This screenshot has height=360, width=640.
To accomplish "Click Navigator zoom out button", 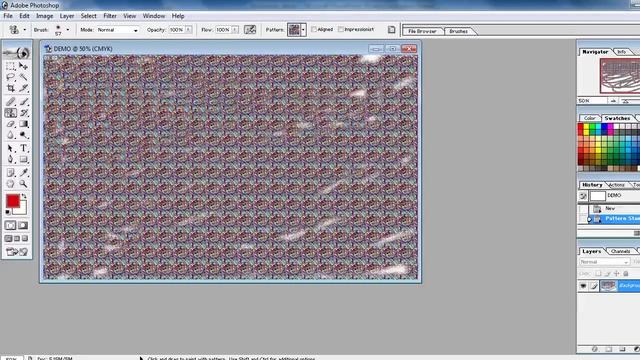I will pos(613,101).
